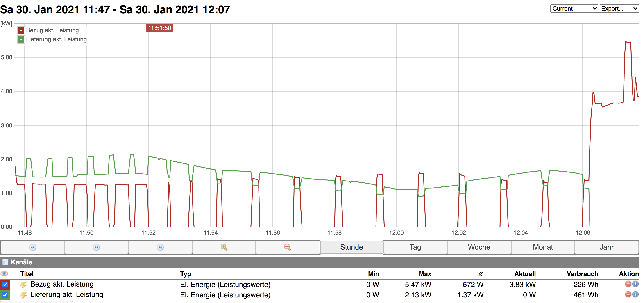
Task: Jump to latest data with skip-to-end button
Action: (x=160, y=247)
